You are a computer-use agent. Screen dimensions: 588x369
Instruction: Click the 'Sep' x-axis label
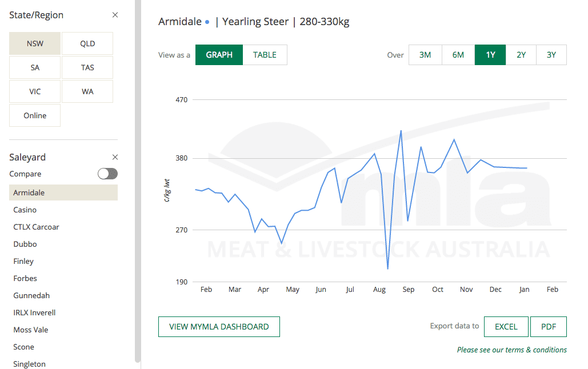(409, 290)
